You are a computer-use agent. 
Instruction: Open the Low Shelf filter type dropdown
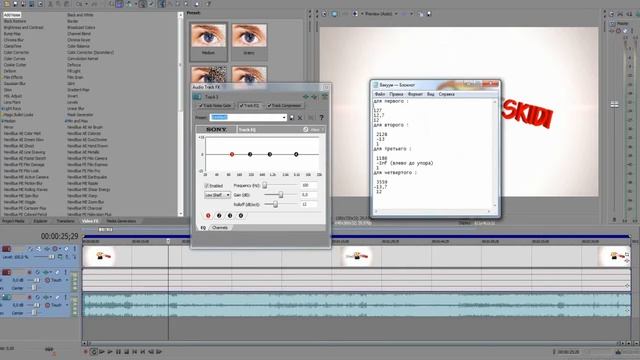click(217, 195)
